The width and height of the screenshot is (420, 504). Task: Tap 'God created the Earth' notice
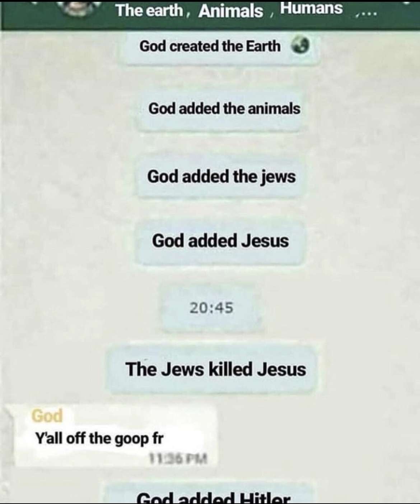[222, 47]
